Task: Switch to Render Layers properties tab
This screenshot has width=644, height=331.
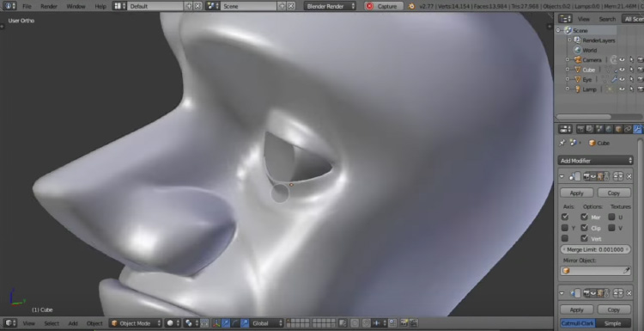Action: pyautogui.click(x=590, y=130)
